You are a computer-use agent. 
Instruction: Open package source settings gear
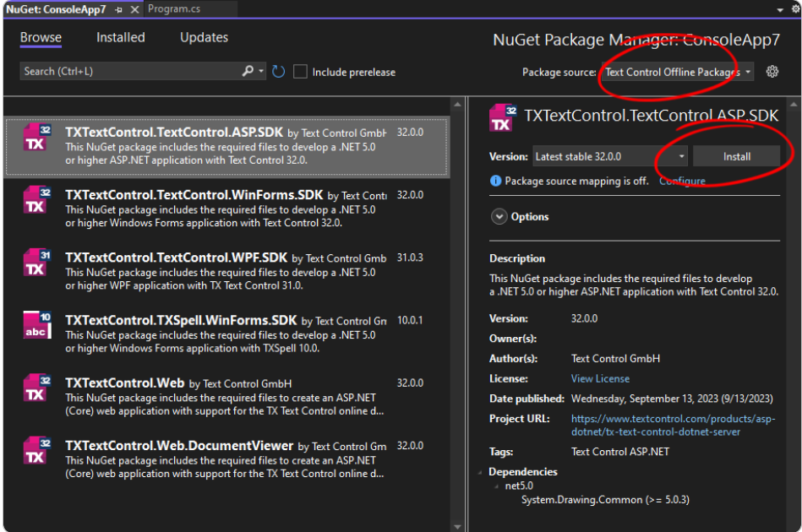click(772, 72)
